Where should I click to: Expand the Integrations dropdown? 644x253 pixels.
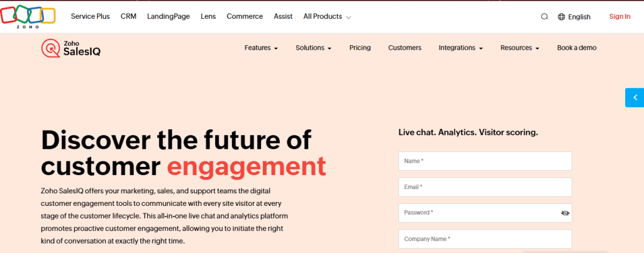tap(461, 48)
